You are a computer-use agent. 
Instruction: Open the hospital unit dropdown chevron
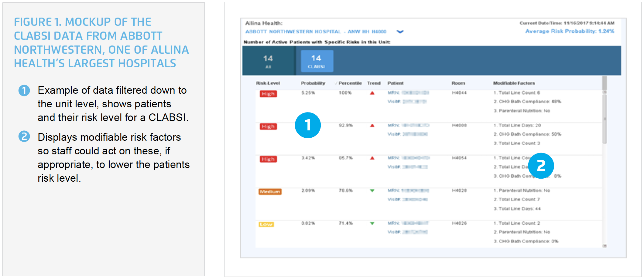400,32
